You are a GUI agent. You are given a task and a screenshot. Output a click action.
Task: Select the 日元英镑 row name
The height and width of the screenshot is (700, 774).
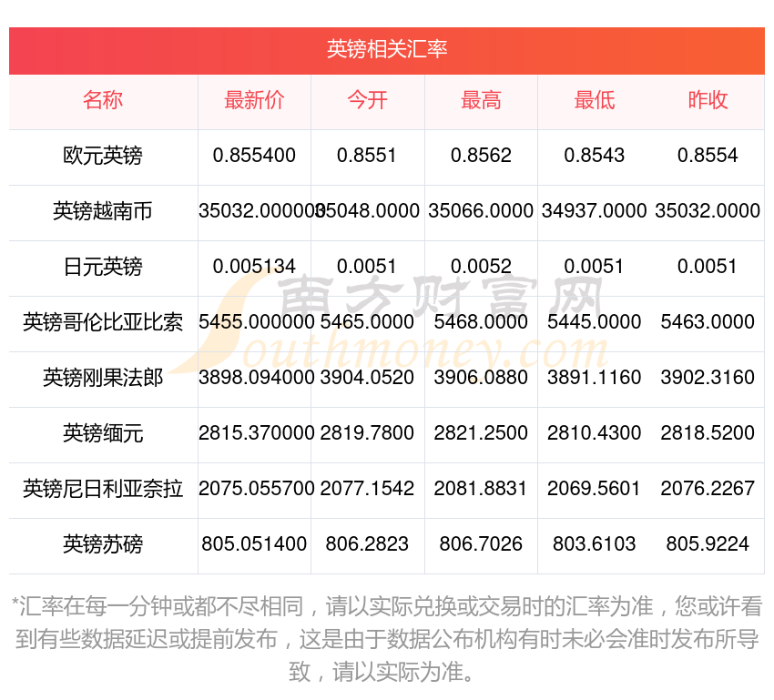(103, 267)
